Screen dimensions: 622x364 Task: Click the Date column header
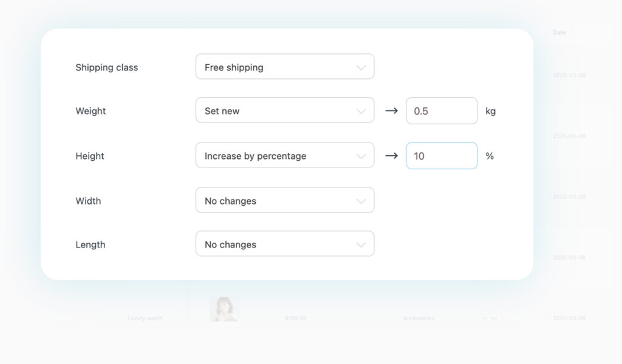tap(559, 32)
